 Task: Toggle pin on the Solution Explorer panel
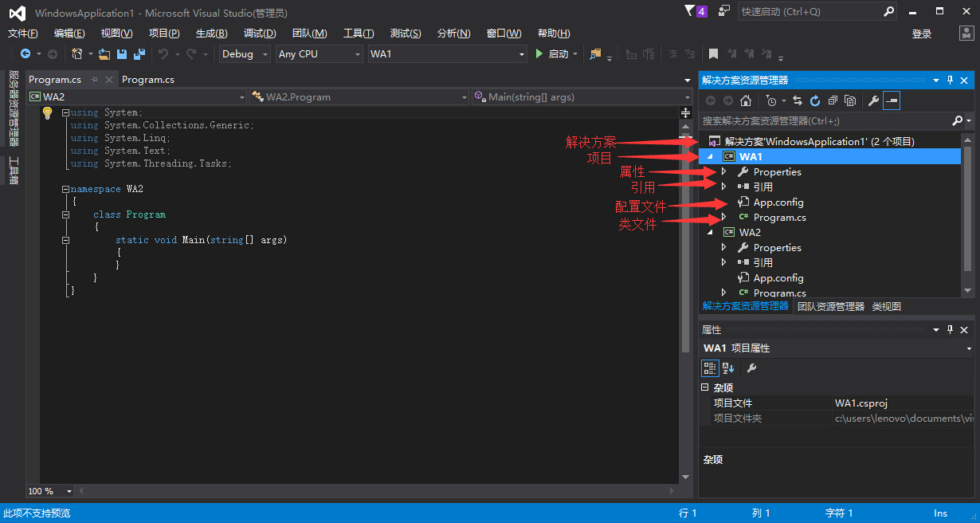click(950, 80)
